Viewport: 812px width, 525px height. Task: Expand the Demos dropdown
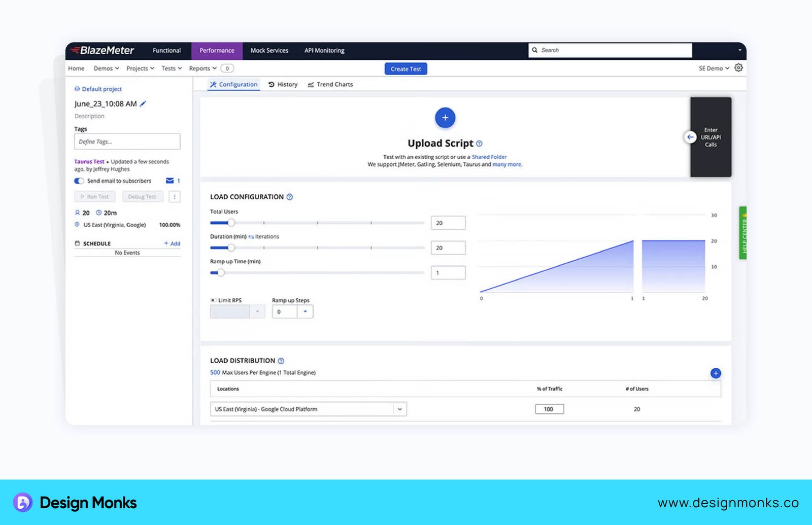point(106,68)
